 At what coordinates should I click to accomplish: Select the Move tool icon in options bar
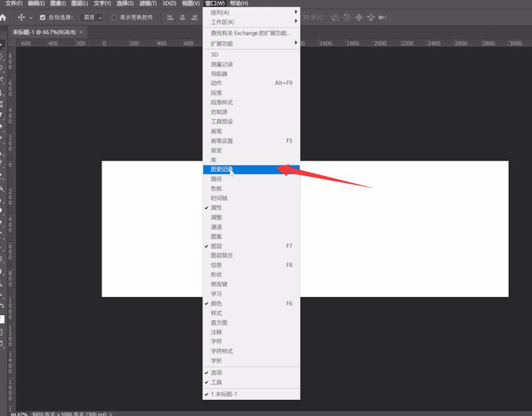pyautogui.click(x=22, y=17)
